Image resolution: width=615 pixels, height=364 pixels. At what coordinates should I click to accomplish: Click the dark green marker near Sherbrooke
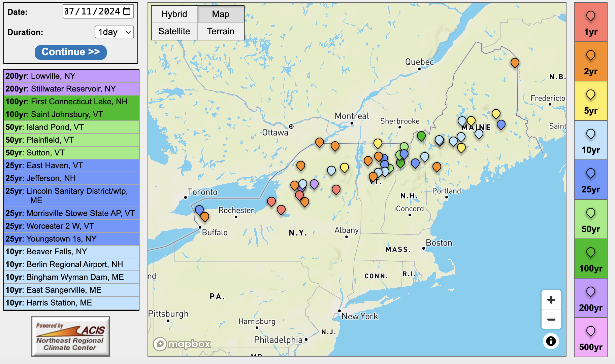coord(421,136)
